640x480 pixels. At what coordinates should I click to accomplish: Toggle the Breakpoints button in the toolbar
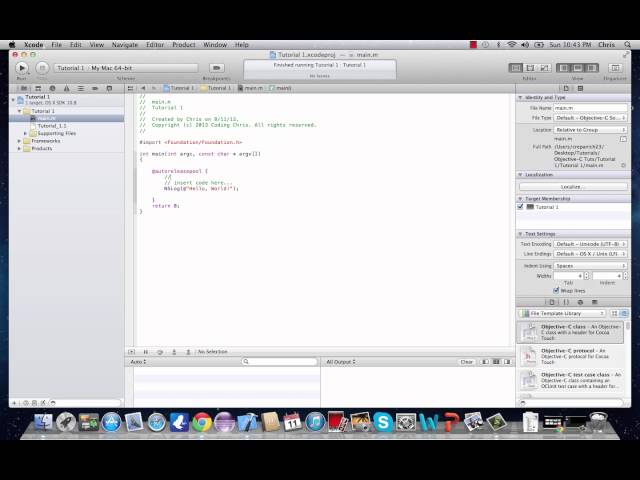coord(217,68)
